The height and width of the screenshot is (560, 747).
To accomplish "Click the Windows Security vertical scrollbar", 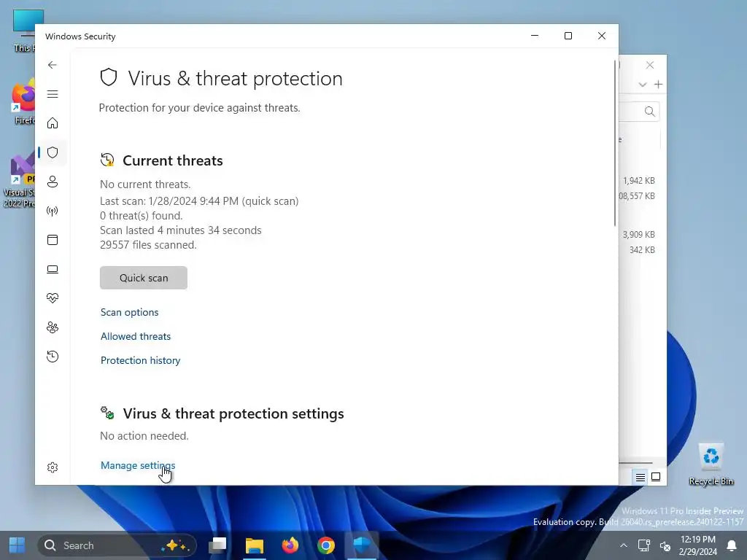I will click(614, 143).
